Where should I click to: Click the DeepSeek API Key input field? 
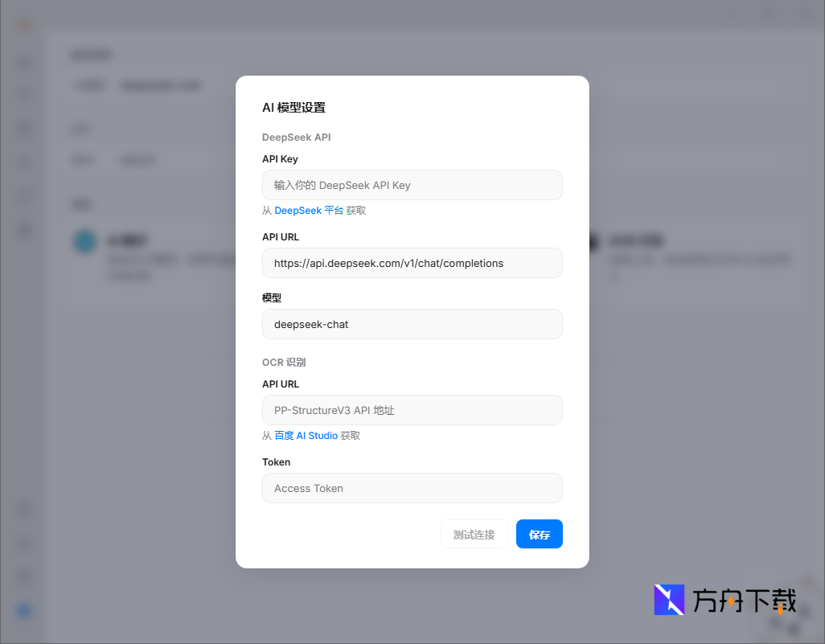point(412,185)
